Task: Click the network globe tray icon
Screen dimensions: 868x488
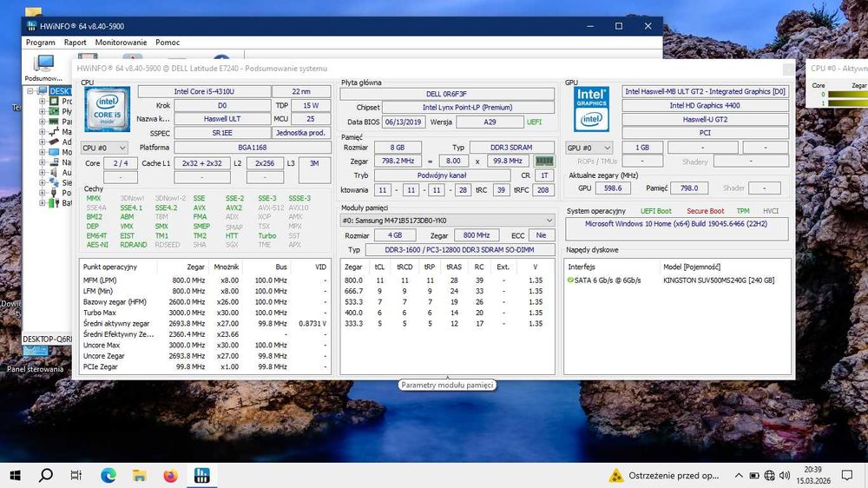Action: point(769,475)
